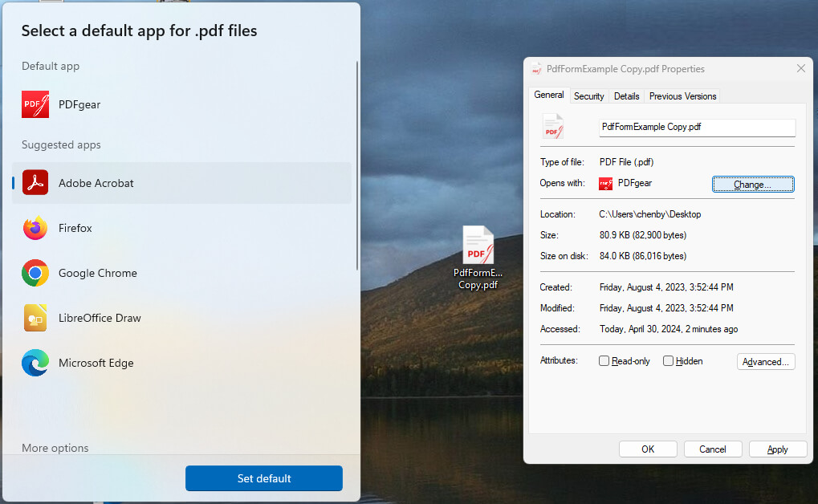Pick the Google Chrome icon
This screenshot has width=818, height=504.
point(35,273)
